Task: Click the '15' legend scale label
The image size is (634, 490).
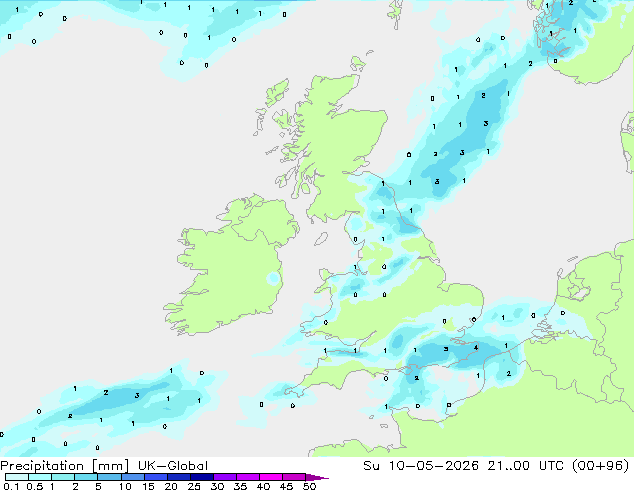Action: tap(148, 486)
